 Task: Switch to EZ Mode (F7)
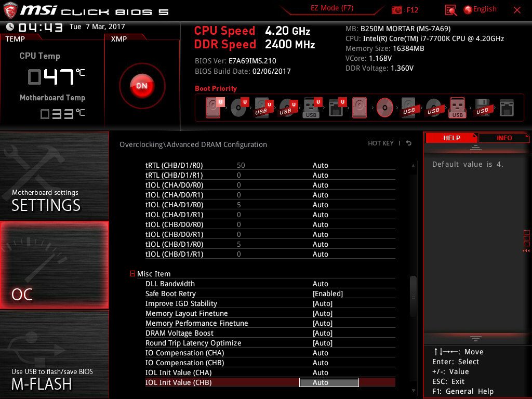click(x=332, y=8)
